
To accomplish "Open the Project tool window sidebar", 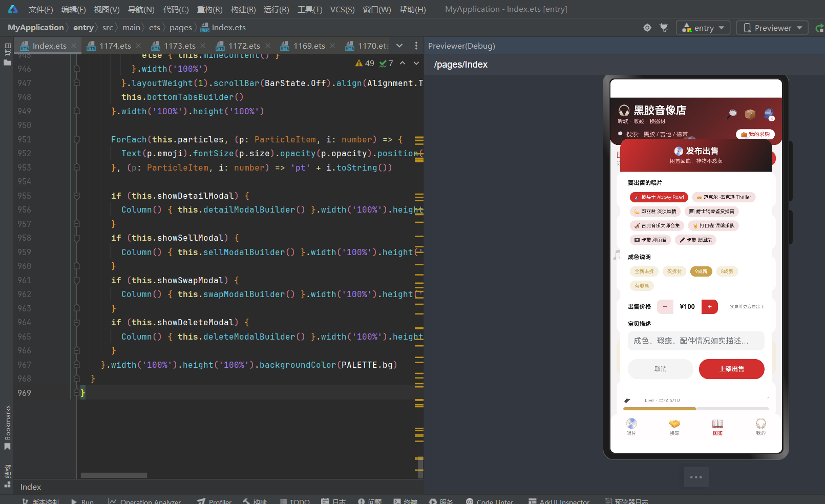I will (7, 54).
